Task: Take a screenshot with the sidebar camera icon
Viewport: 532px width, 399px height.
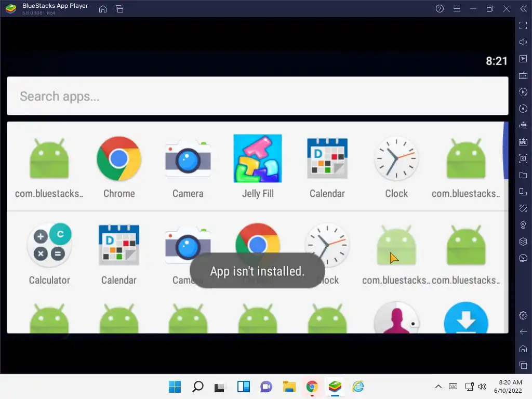Action: pos(523,158)
